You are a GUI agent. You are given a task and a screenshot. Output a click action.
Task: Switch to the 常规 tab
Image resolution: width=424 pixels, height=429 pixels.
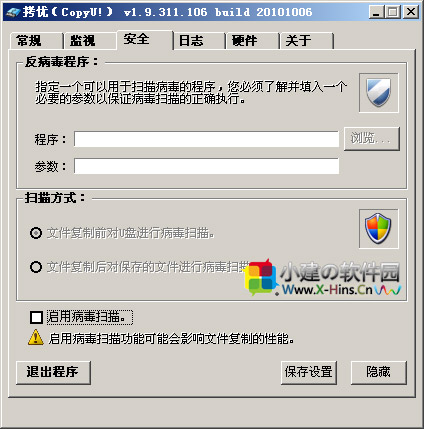36,41
